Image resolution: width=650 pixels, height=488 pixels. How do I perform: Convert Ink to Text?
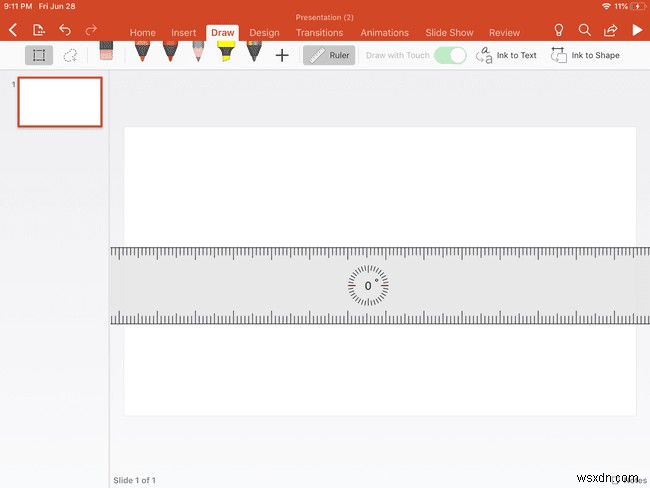506,55
